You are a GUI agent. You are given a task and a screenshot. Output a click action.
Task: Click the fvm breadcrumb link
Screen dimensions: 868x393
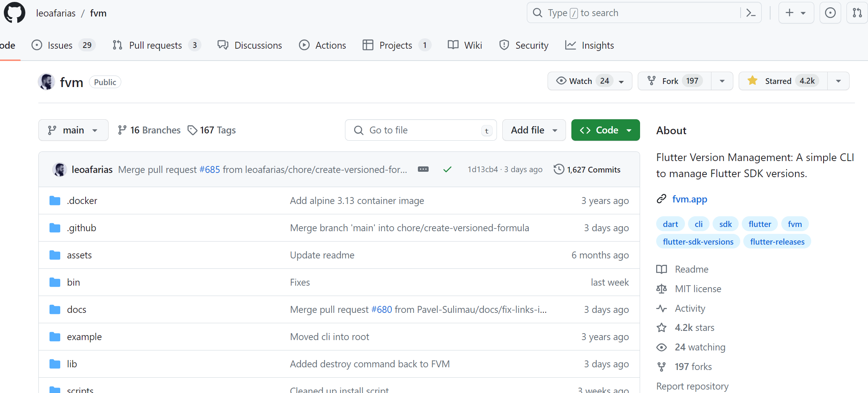(98, 13)
